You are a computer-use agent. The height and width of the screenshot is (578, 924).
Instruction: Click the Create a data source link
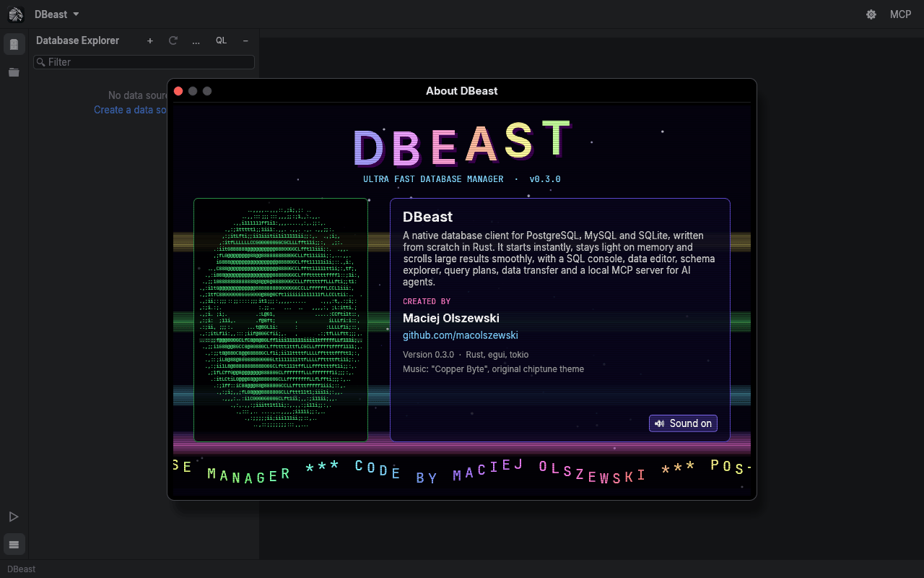point(130,110)
